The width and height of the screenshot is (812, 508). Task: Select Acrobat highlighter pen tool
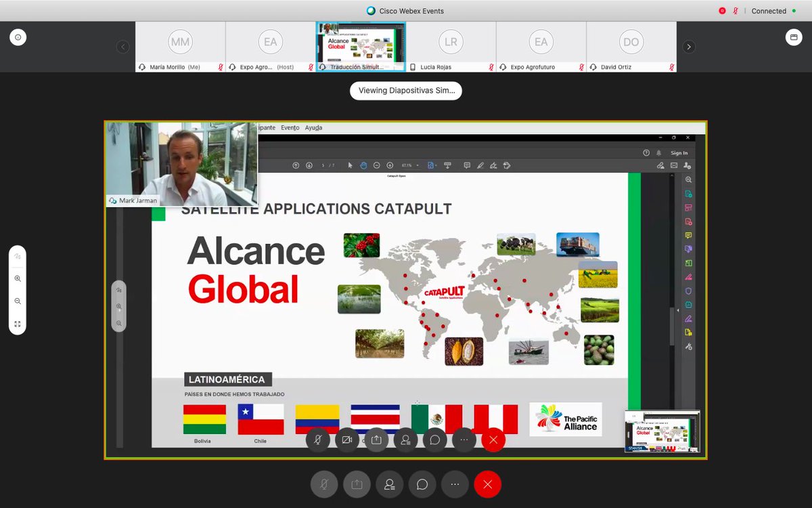480,165
